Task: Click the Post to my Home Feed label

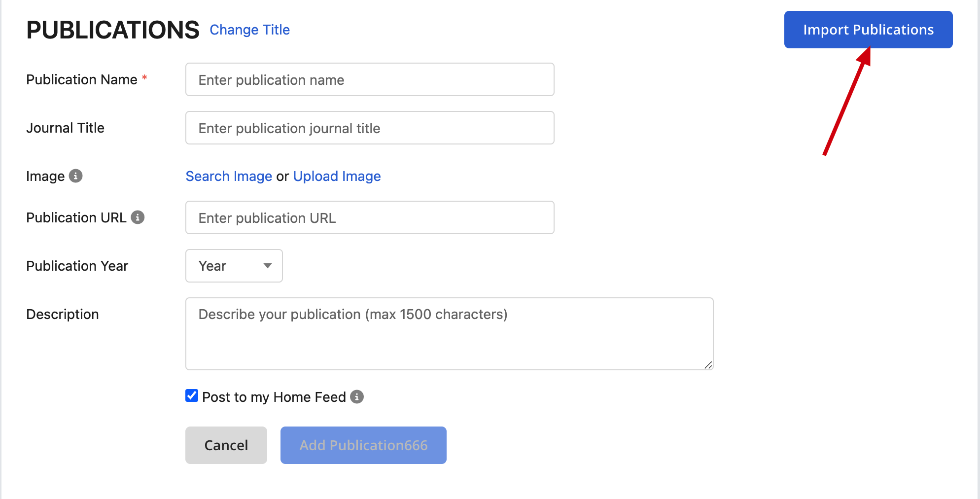Action: [x=274, y=397]
